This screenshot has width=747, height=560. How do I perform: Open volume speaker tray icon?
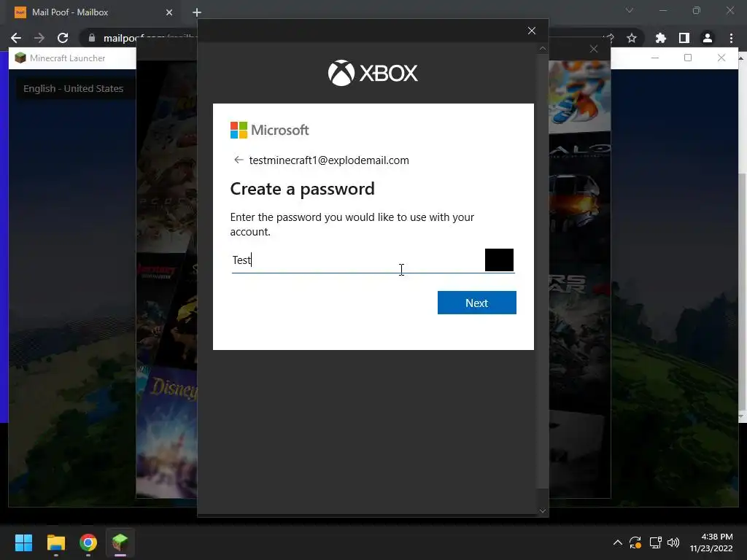tap(673, 542)
